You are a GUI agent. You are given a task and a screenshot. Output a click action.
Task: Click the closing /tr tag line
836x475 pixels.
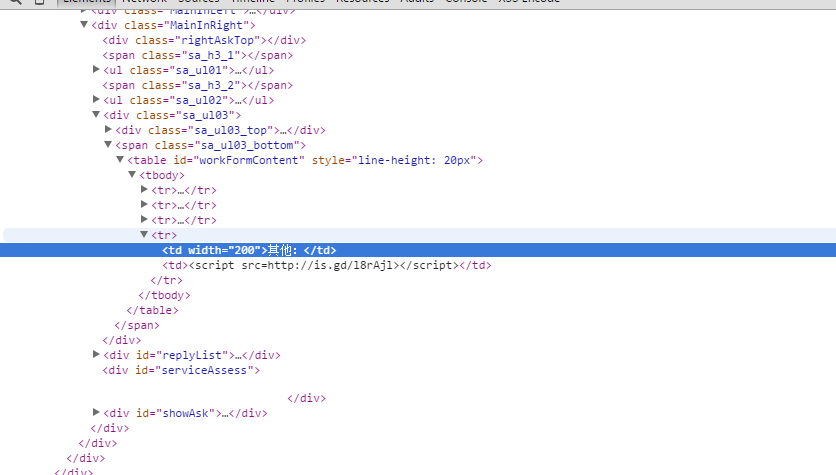tap(166, 280)
